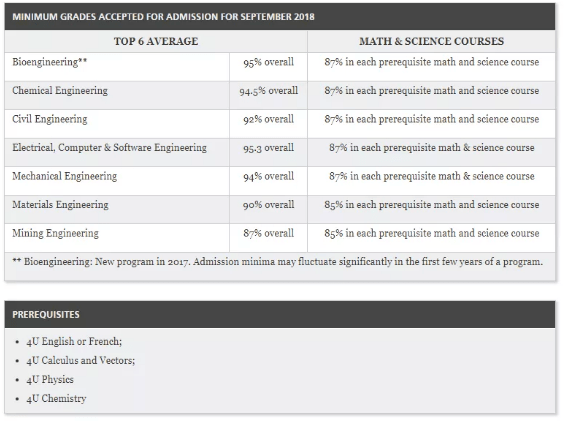Select the Top 6 Average column header
564x421 pixels.
[156, 41]
